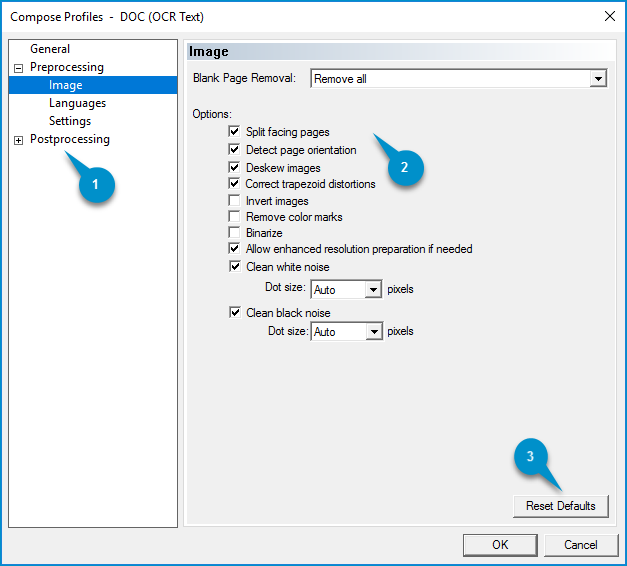The height and width of the screenshot is (566, 627).
Task: Toggle Correct trapezoid distortions checkbox
Action: [x=234, y=183]
